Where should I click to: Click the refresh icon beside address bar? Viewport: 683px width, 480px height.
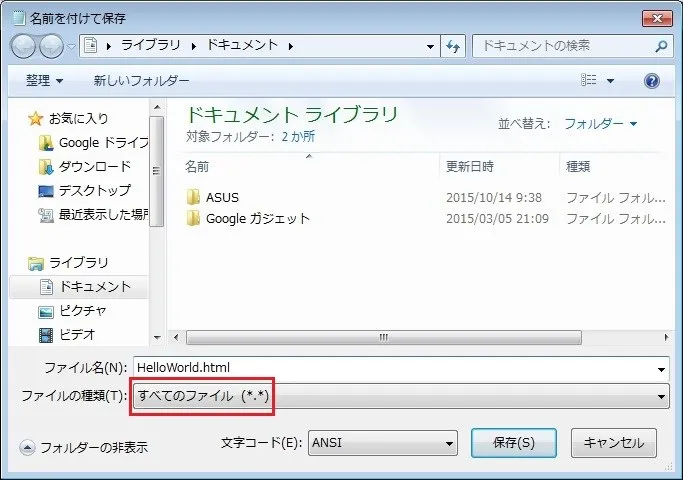click(x=453, y=46)
